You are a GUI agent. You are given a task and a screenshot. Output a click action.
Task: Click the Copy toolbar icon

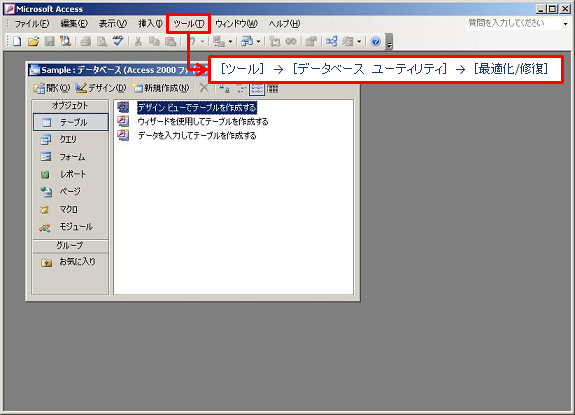[x=154, y=41]
